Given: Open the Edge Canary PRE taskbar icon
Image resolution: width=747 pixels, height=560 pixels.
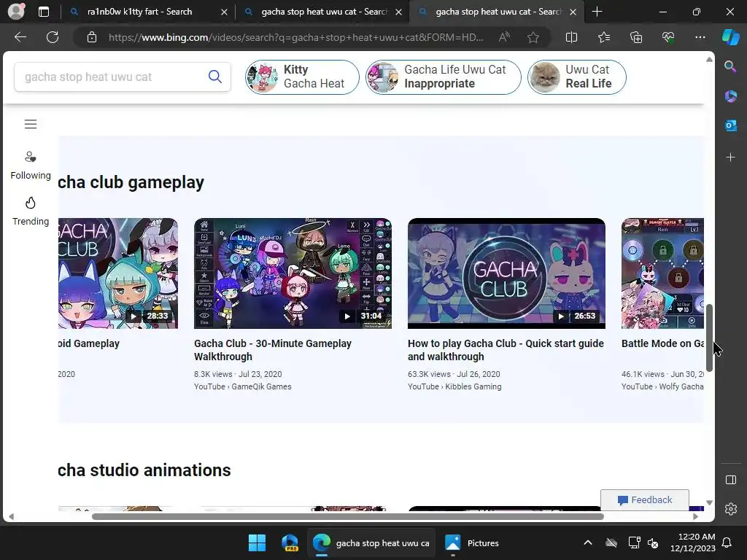Looking at the screenshot, I should coord(290,542).
